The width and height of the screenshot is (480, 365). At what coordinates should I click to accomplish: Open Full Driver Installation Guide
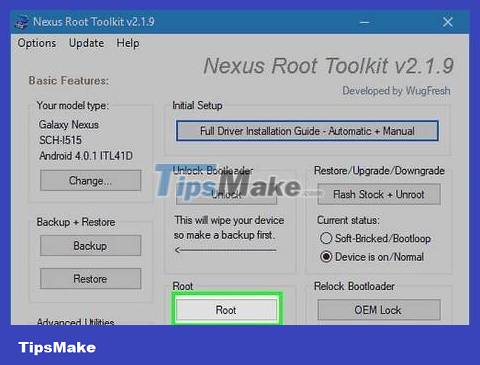tap(307, 131)
